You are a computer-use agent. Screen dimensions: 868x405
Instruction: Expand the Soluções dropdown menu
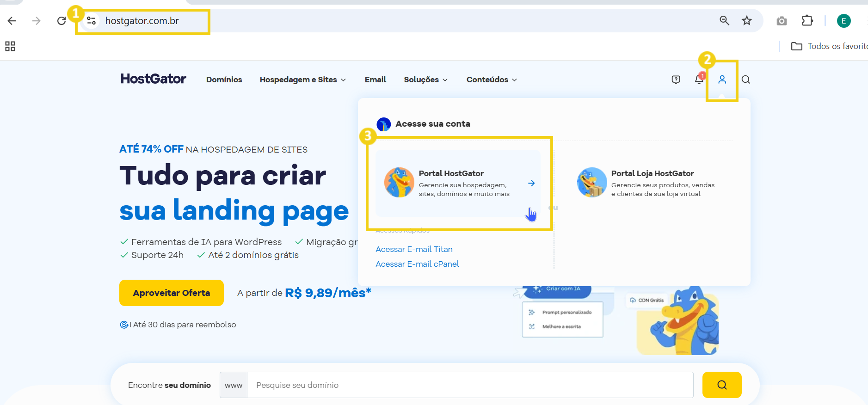tap(426, 80)
